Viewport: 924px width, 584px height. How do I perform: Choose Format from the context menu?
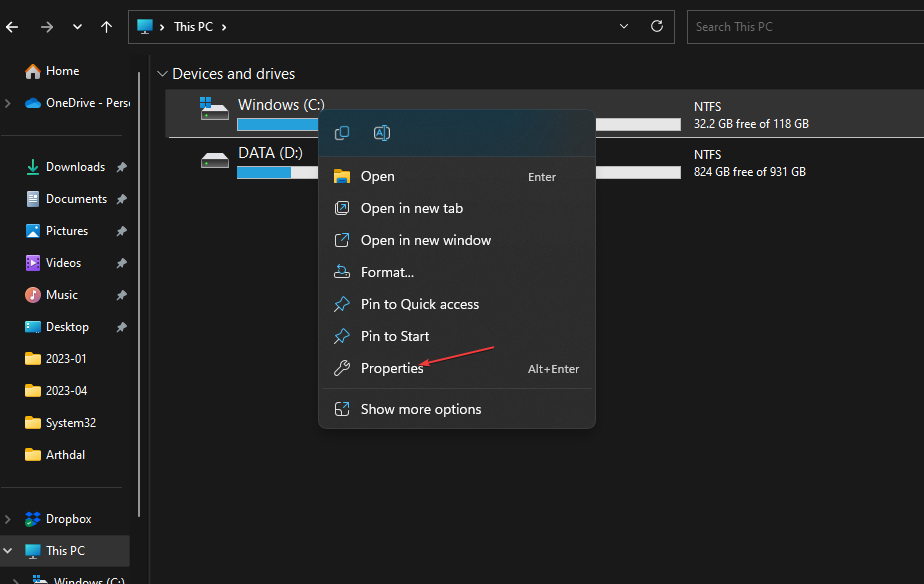(386, 272)
